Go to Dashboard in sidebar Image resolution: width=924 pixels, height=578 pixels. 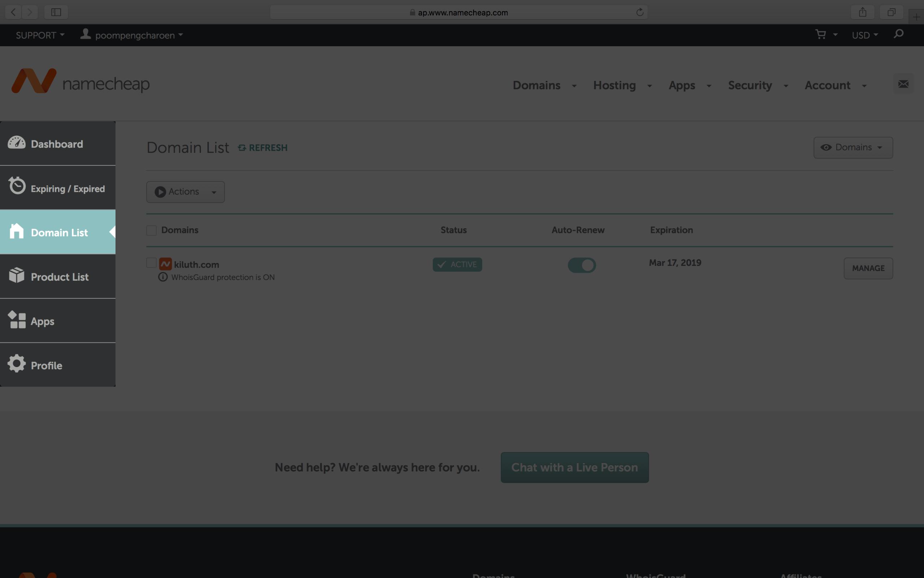coord(58,143)
